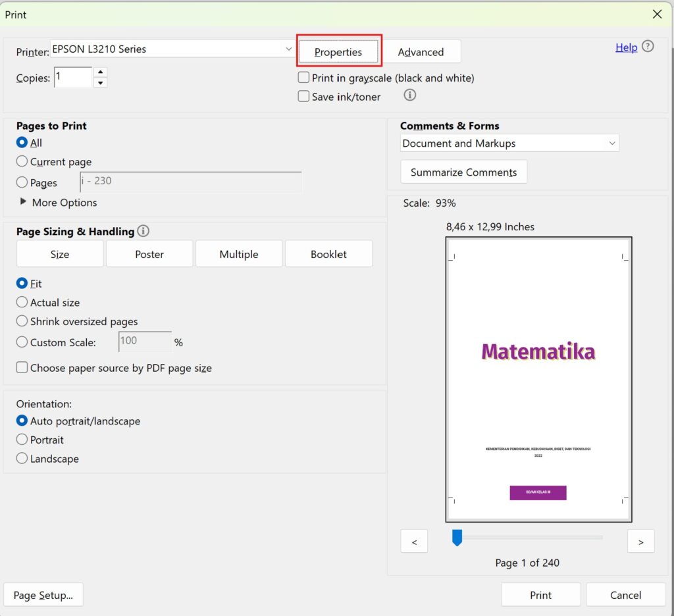Expand the More Options section
The image size is (674, 616).
pyautogui.click(x=24, y=202)
